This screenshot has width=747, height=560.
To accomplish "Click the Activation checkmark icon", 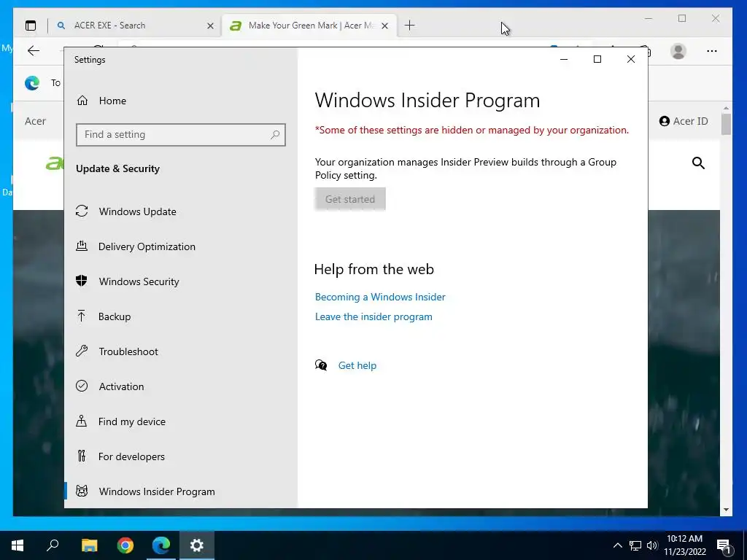I will (x=82, y=386).
